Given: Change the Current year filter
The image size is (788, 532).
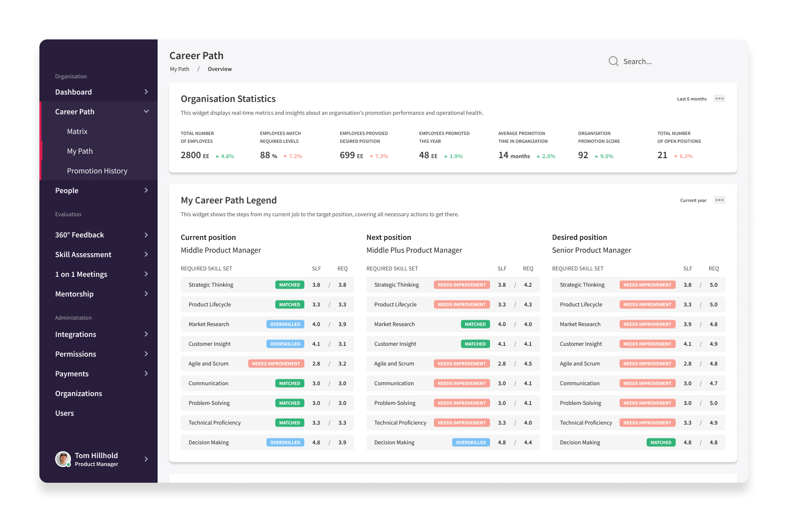Looking at the screenshot, I should tap(693, 200).
